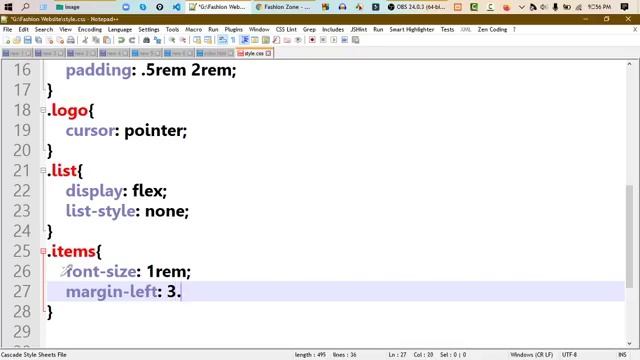Open the Document Map panel icon
Image resolution: width=640 pixels, height=360 pixels.
[266, 40]
